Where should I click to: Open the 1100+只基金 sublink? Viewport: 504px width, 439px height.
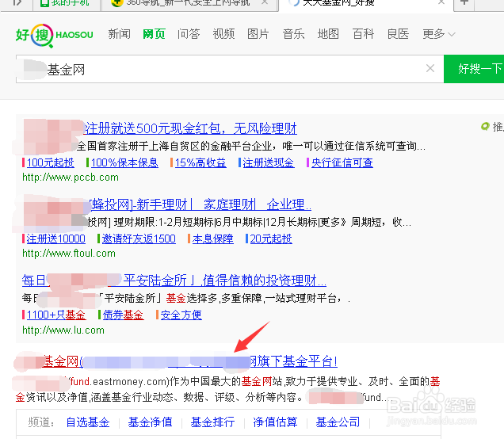pos(56,315)
